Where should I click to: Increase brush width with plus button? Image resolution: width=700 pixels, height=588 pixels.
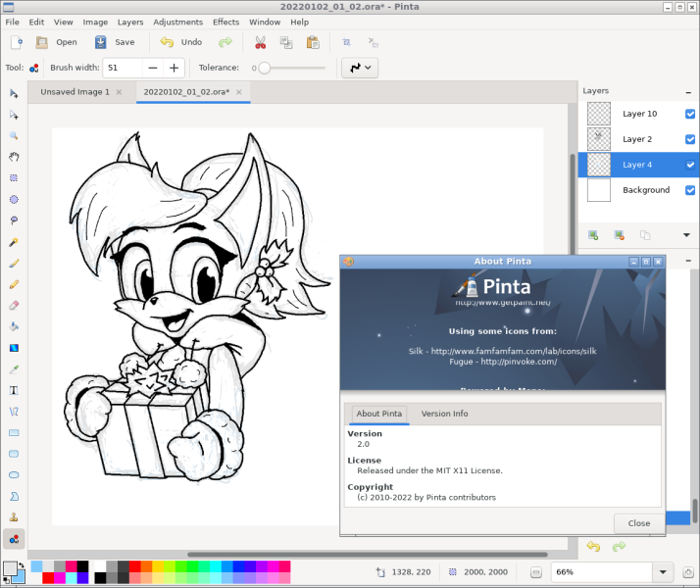point(175,68)
